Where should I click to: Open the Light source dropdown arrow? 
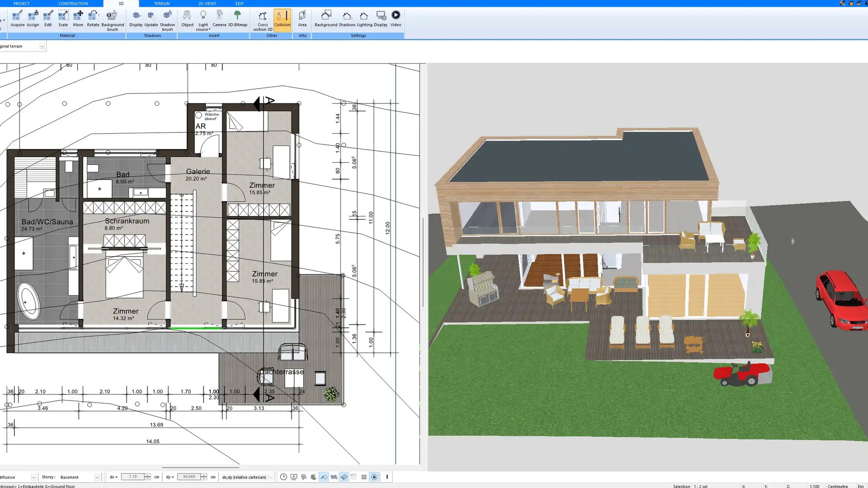coord(209,30)
